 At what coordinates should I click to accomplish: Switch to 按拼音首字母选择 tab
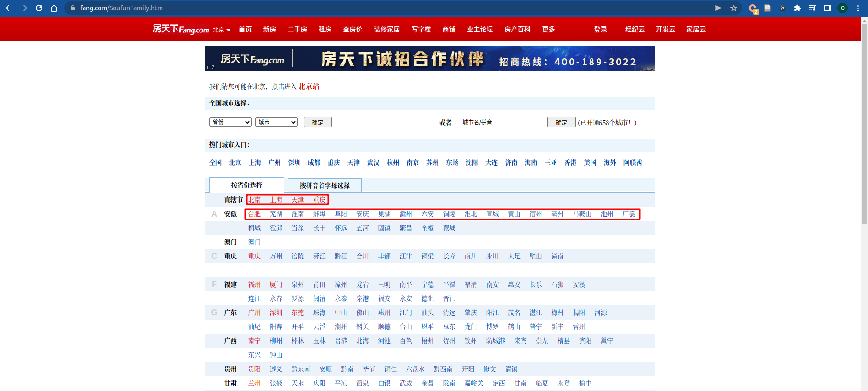point(324,186)
